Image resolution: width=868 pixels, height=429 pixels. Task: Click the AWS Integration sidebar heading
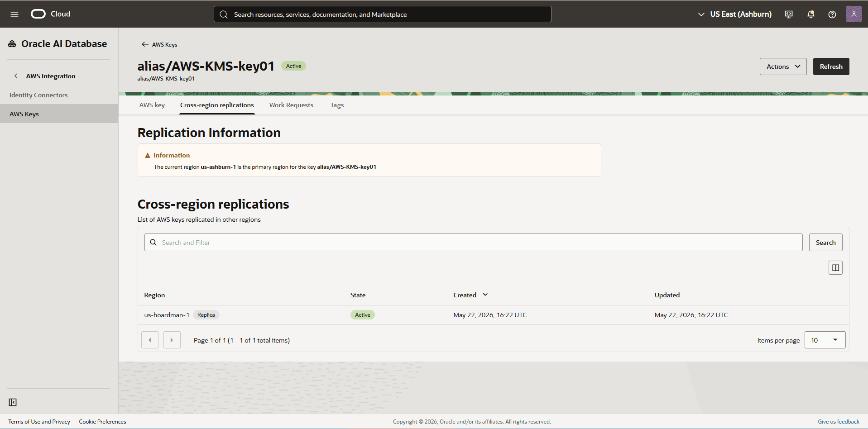[x=51, y=76]
